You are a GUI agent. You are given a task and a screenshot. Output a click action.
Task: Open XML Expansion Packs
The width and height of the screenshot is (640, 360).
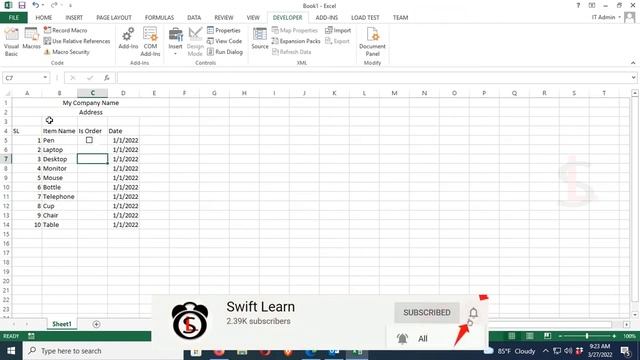click(296, 41)
